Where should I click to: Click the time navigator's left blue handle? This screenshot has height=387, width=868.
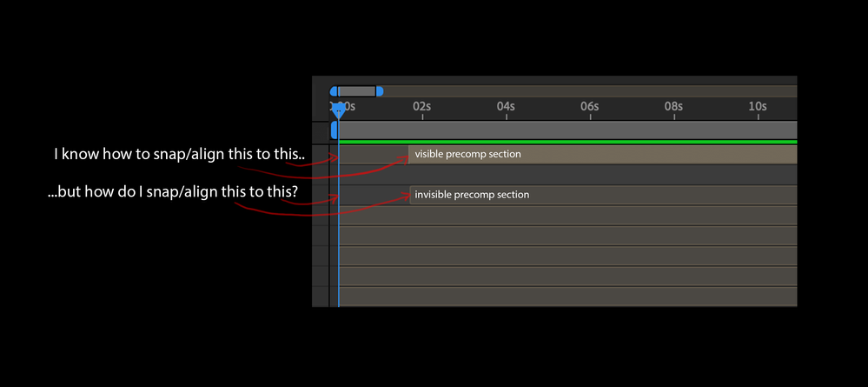point(334,91)
